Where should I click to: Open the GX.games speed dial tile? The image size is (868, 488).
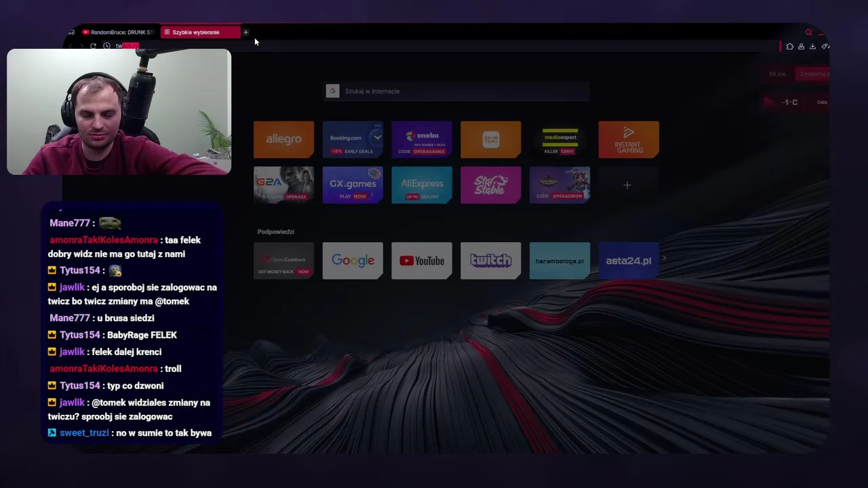point(353,185)
